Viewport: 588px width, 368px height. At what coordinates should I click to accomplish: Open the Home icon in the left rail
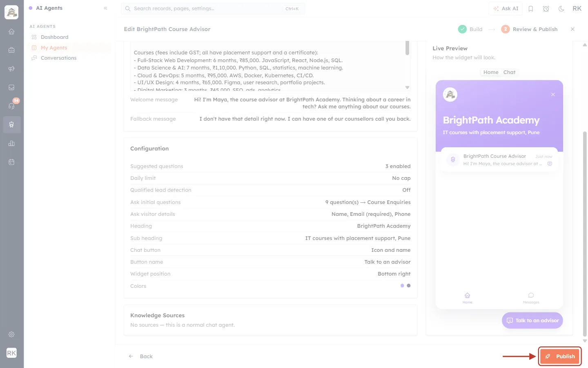point(11,31)
